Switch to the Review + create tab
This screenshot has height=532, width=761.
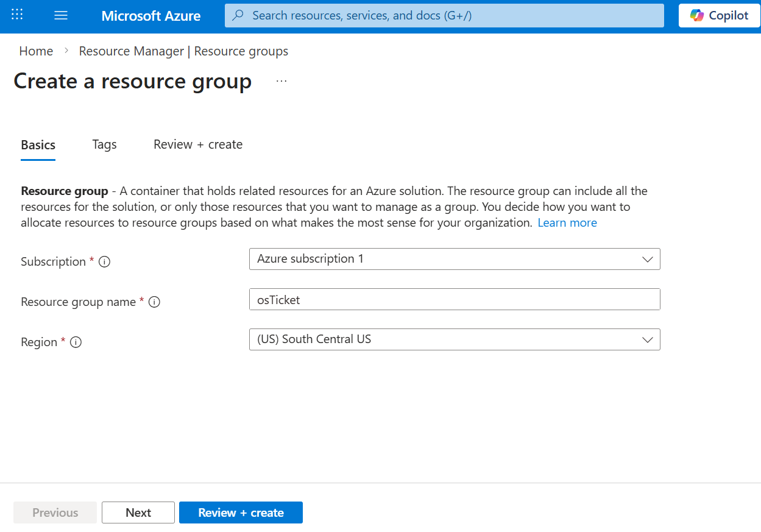click(x=198, y=144)
